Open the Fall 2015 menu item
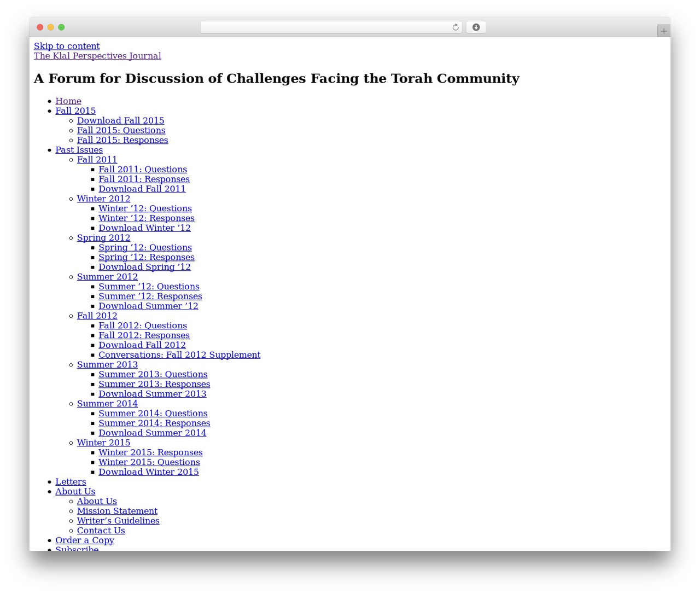Image resolution: width=700 pixels, height=593 pixels. tap(75, 111)
